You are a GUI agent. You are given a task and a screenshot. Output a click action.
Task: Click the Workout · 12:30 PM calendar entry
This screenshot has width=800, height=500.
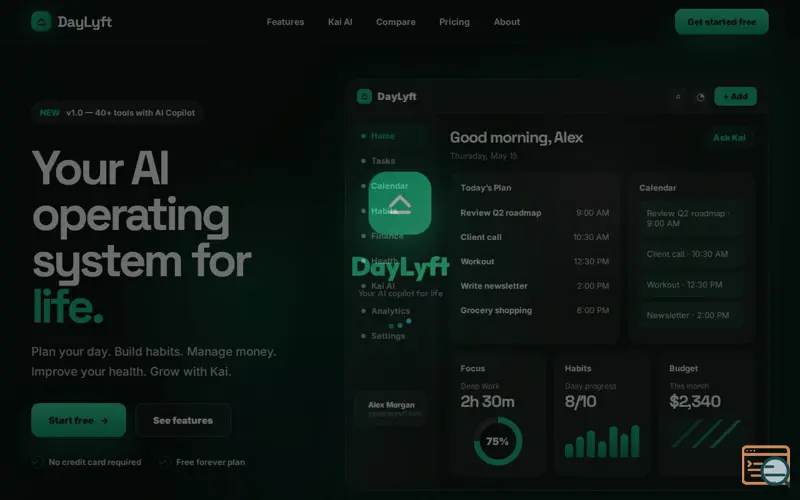691,285
